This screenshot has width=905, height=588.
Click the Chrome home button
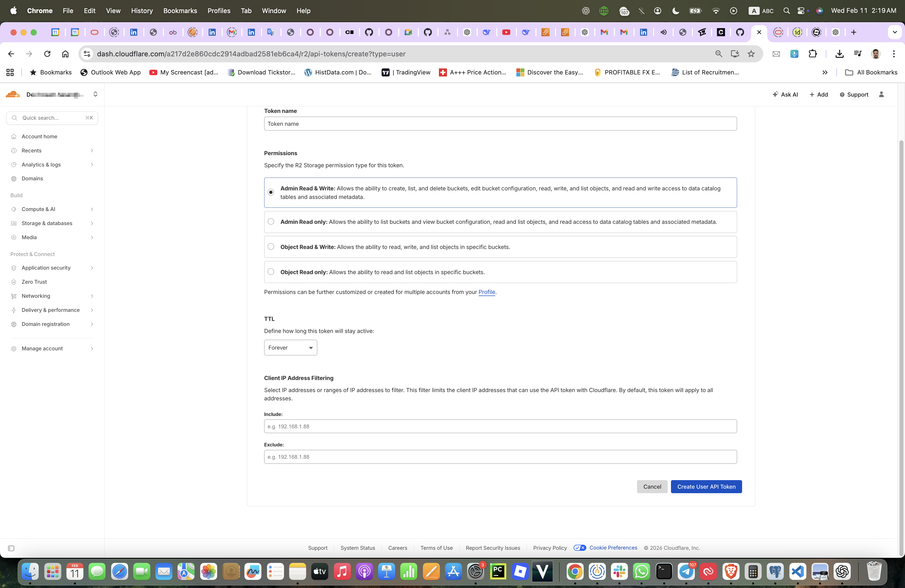pos(65,54)
